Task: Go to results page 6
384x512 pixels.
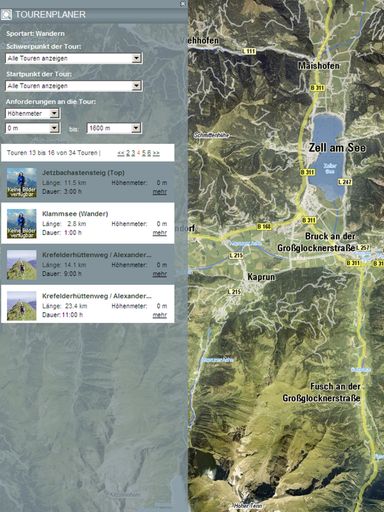Action: [x=149, y=153]
